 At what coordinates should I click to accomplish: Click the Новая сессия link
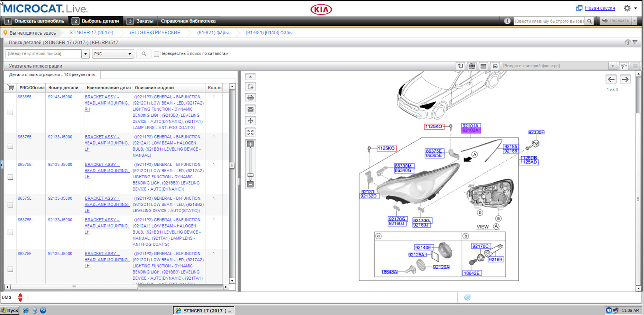pyautogui.click(x=599, y=8)
